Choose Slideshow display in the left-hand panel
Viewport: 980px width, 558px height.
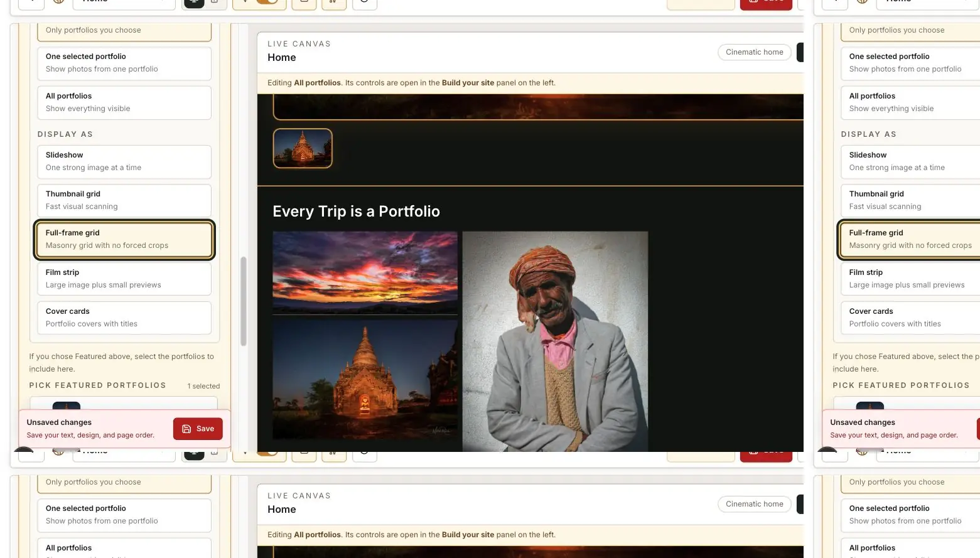pos(124,161)
